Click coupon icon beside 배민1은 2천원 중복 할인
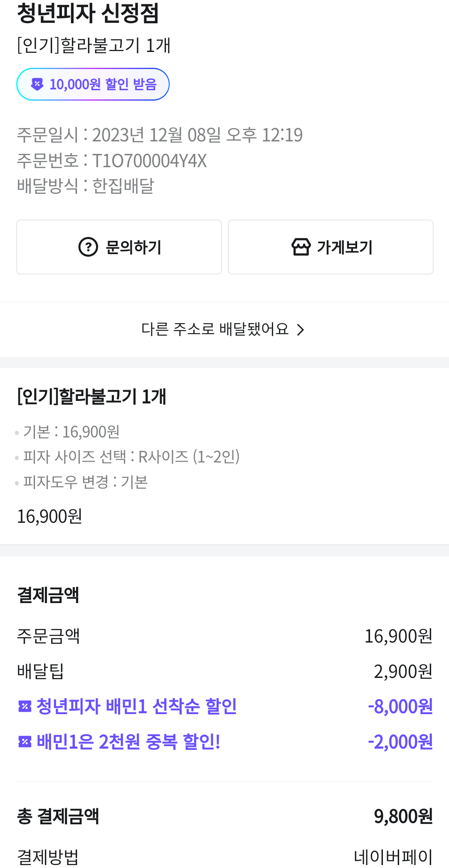This screenshot has width=449, height=868. coord(25,742)
